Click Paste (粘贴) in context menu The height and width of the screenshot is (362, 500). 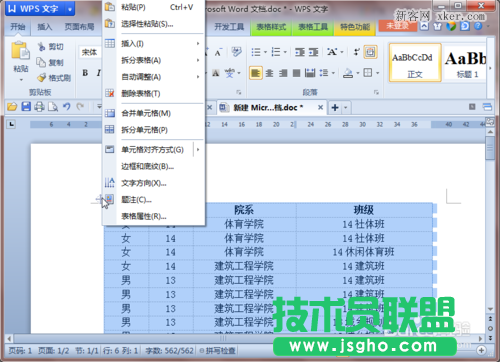click(x=154, y=7)
